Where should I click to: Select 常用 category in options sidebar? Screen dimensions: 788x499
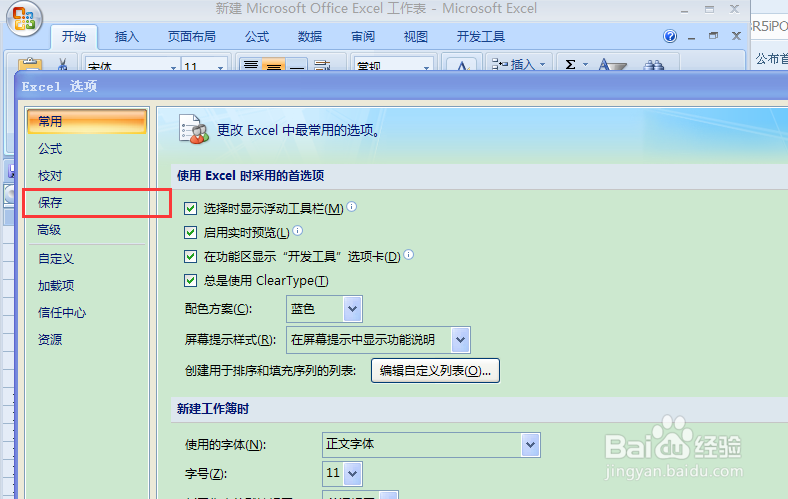(x=87, y=121)
